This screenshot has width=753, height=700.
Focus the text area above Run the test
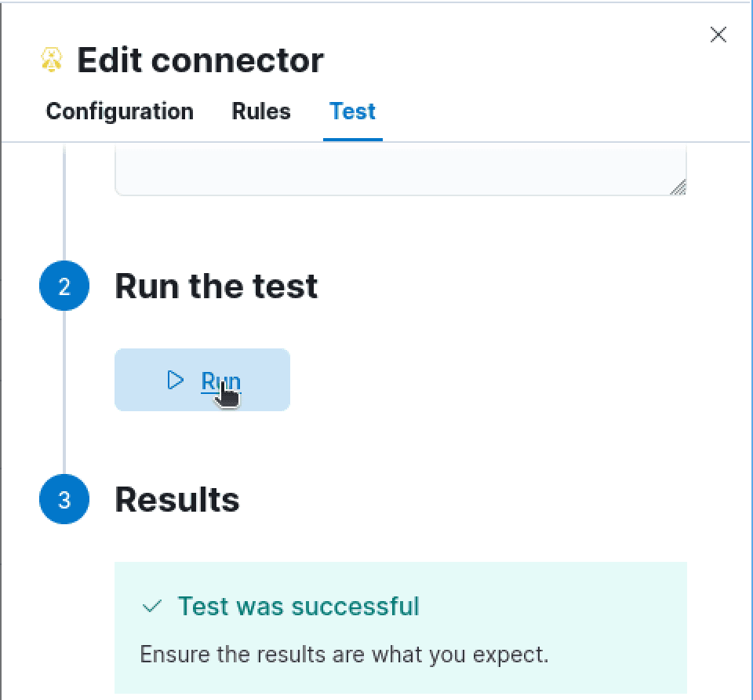401,170
